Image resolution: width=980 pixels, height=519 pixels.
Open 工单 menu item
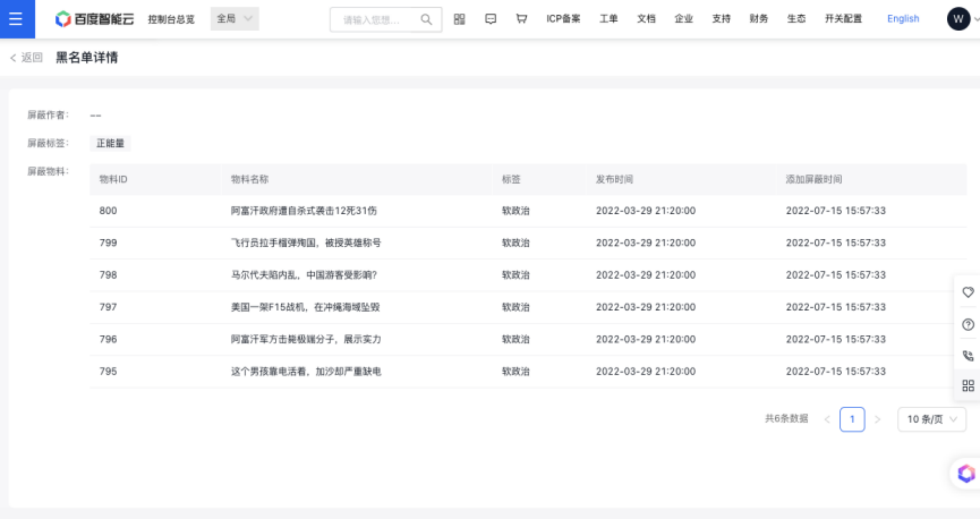(608, 18)
